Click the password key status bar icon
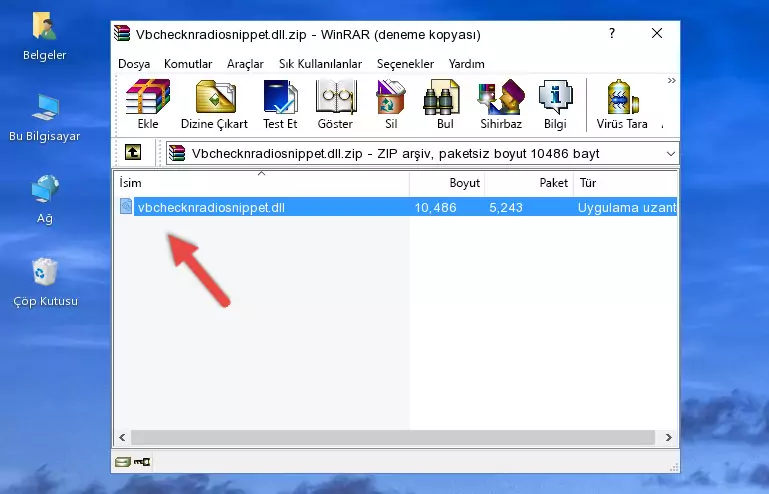Image resolution: width=769 pixels, height=494 pixels. 142,462
